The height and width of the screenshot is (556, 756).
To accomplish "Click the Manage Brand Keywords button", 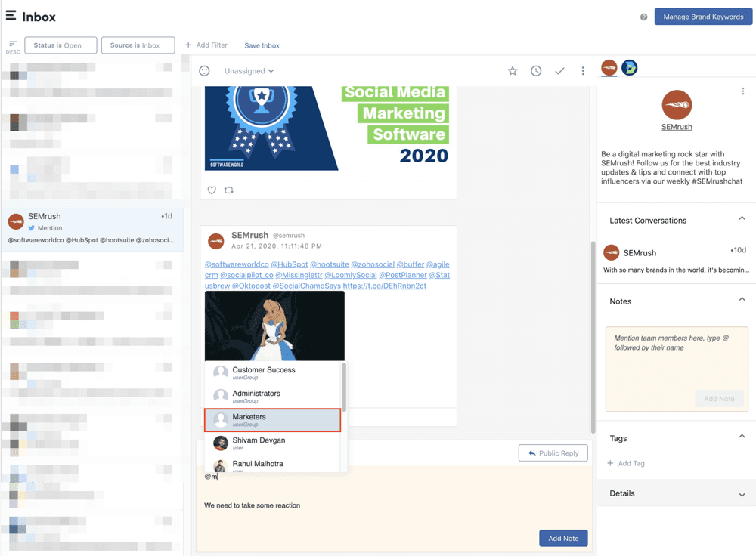I will (703, 17).
